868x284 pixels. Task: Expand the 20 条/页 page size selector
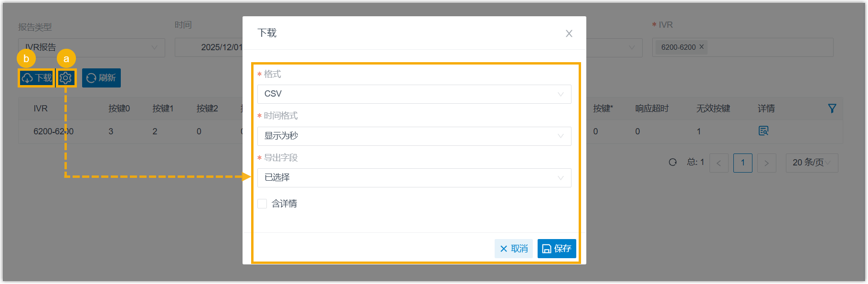click(x=812, y=163)
